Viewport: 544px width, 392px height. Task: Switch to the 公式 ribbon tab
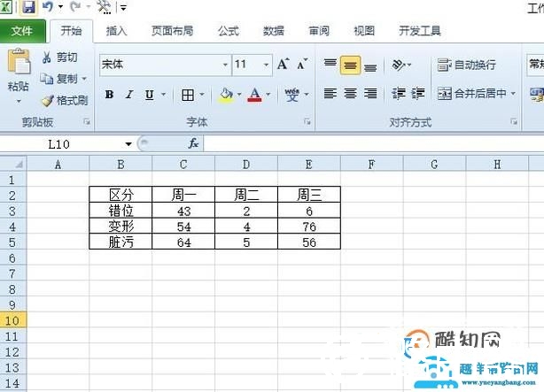click(229, 31)
